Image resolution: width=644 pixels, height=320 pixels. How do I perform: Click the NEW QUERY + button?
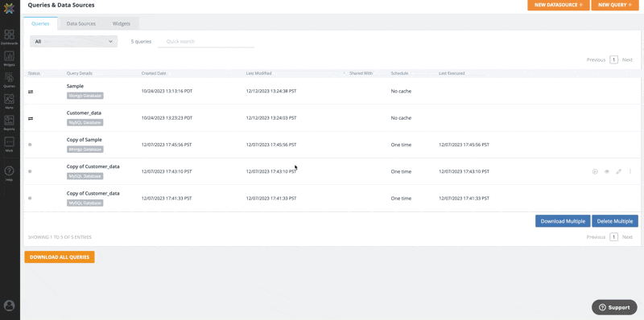tap(615, 5)
